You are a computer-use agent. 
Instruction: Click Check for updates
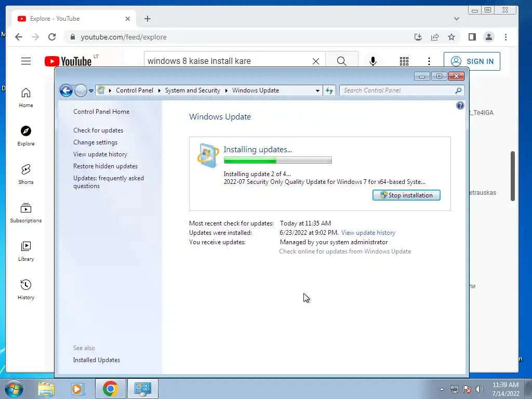pos(98,130)
